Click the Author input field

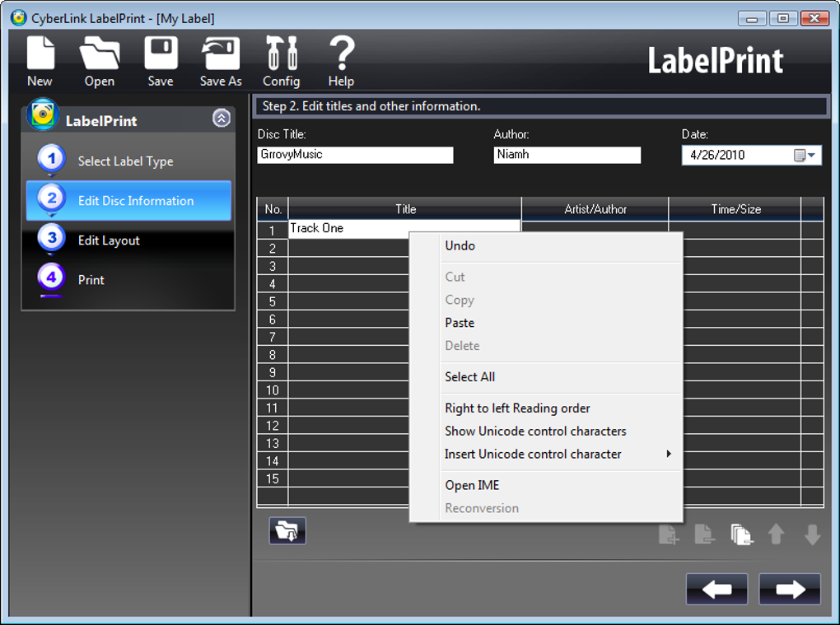(x=567, y=155)
